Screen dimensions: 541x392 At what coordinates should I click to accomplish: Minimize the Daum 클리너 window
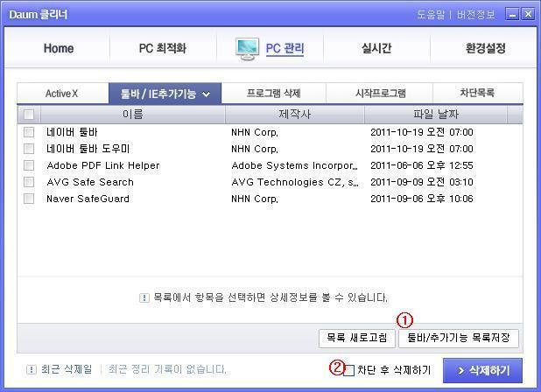click(x=512, y=14)
